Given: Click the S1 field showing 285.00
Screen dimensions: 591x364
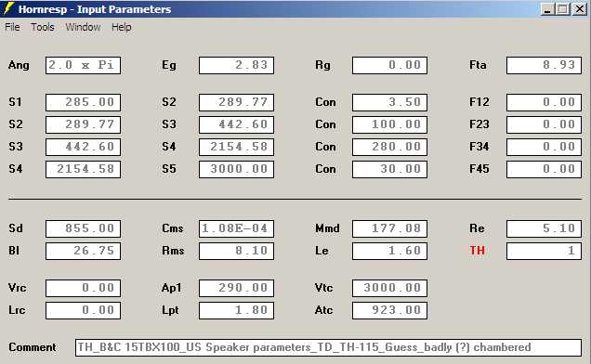Looking at the screenshot, I should 84,102.
